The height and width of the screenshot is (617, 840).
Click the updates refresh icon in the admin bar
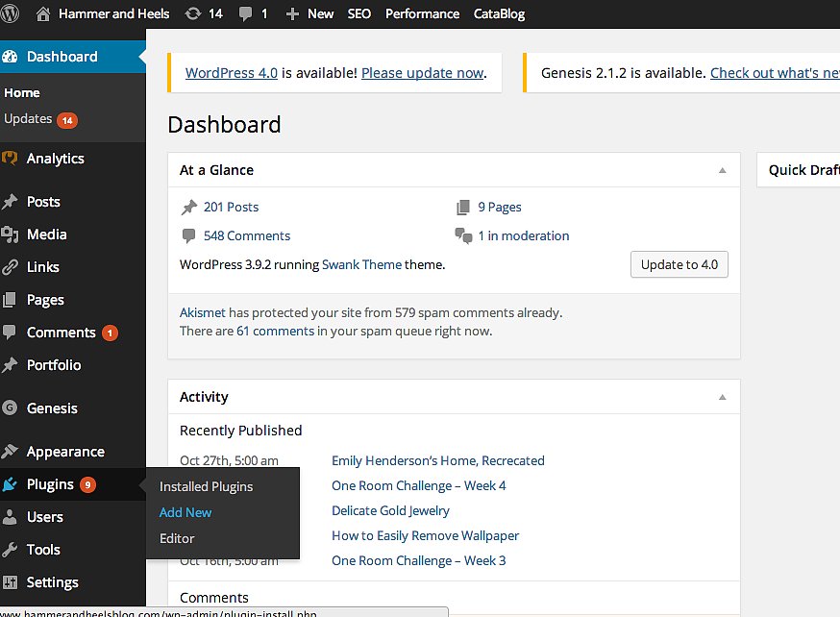pyautogui.click(x=193, y=13)
